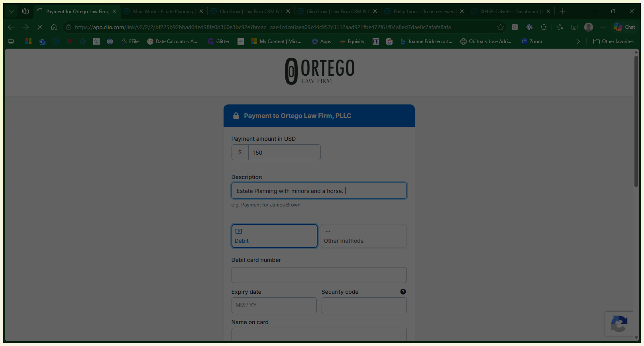Open the Other favorites folder
The width and height of the screenshot is (644, 346).
click(613, 41)
